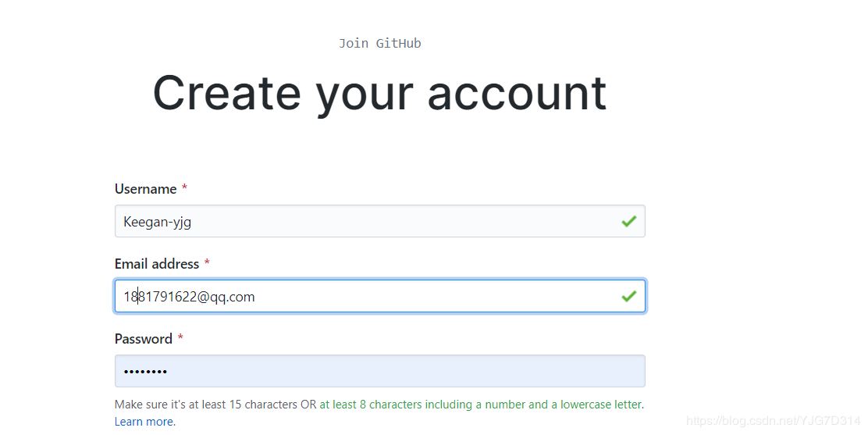Click the Password field label
The width and height of the screenshot is (868, 435).
point(144,339)
